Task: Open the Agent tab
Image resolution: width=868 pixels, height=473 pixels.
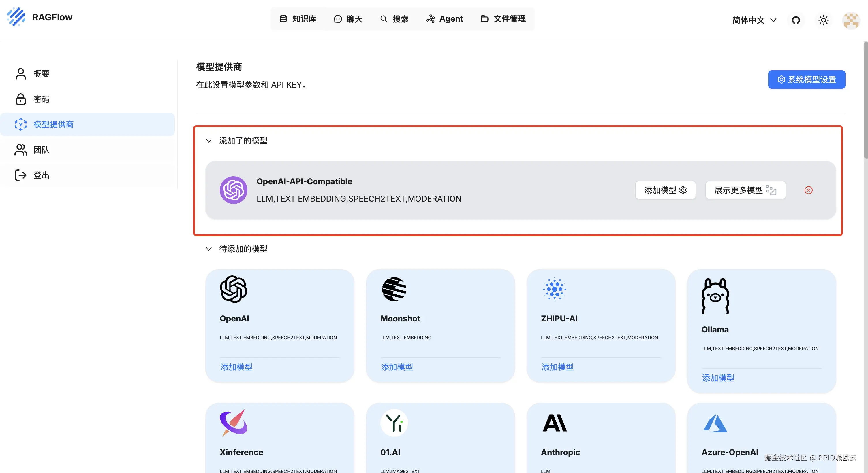Action: point(444,19)
